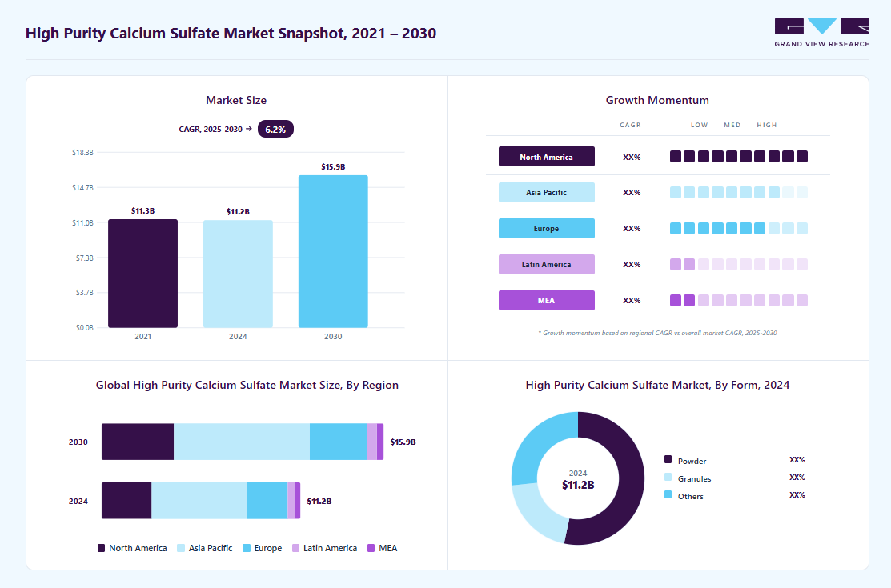Click the $15.9B total beside 2030 stacked bar
The width and height of the screenshot is (891, 588).
[x=403, y=442]
